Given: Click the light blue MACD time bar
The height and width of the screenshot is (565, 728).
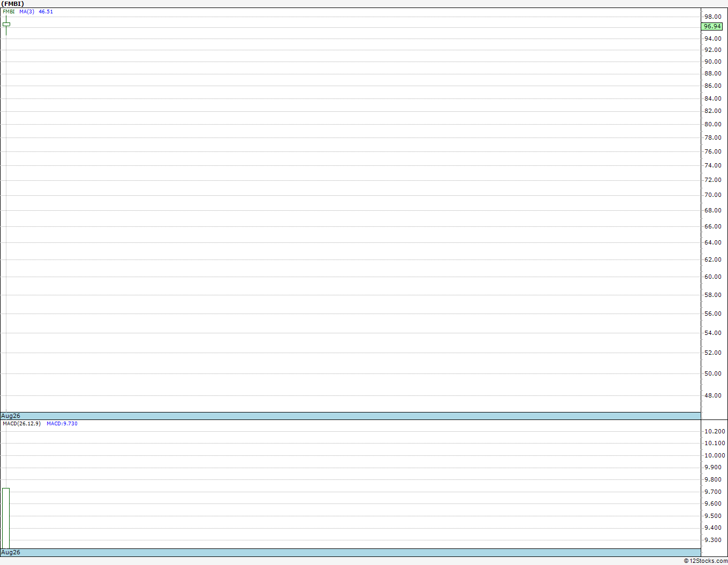Looking at the screenshot, I should click(x=351, y=552).
